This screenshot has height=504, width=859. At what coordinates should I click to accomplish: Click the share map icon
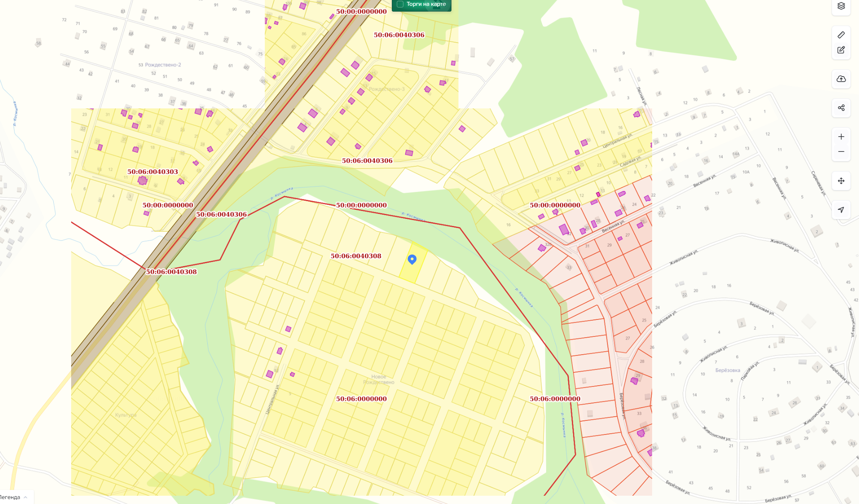pos(841,108)
